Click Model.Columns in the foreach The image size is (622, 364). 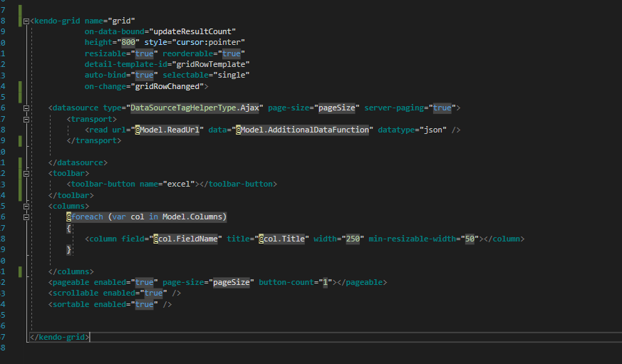click(192, 217)
